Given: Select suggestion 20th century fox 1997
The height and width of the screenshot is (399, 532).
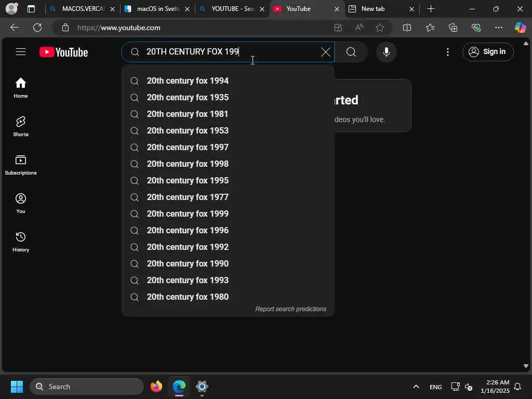Looking at the screenshot, I should tap(228, 147).
